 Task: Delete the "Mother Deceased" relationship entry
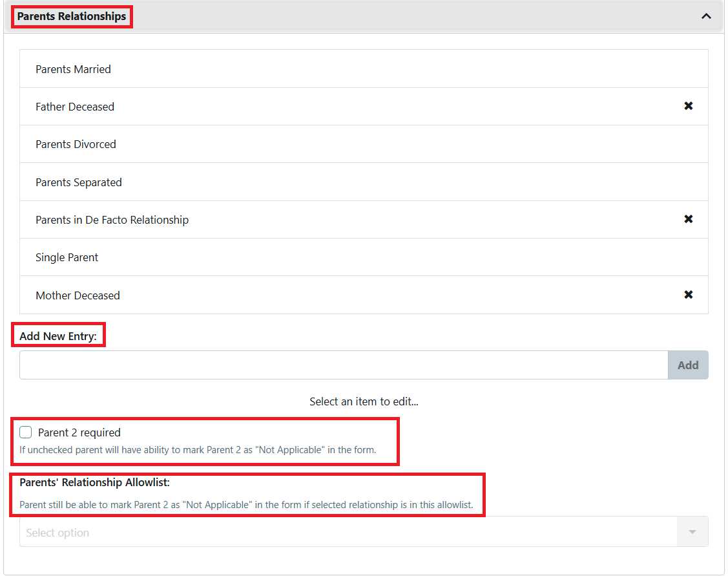point(689,295)
